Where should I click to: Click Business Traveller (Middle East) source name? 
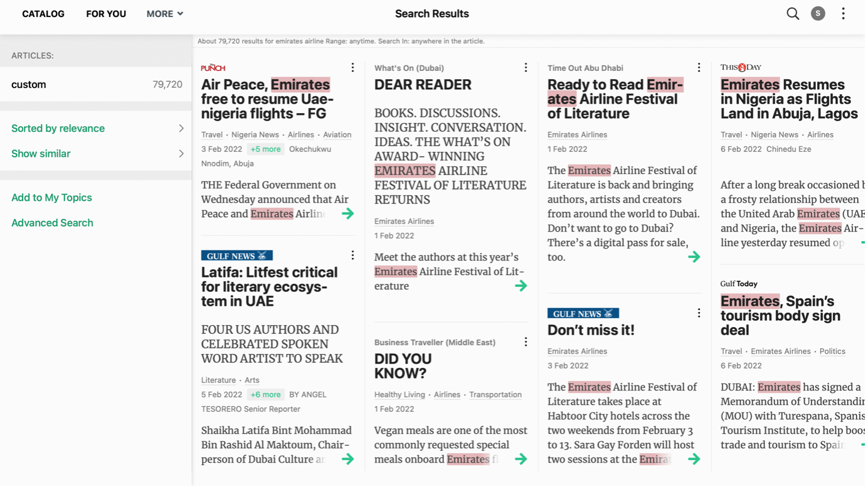coord(435,343)
